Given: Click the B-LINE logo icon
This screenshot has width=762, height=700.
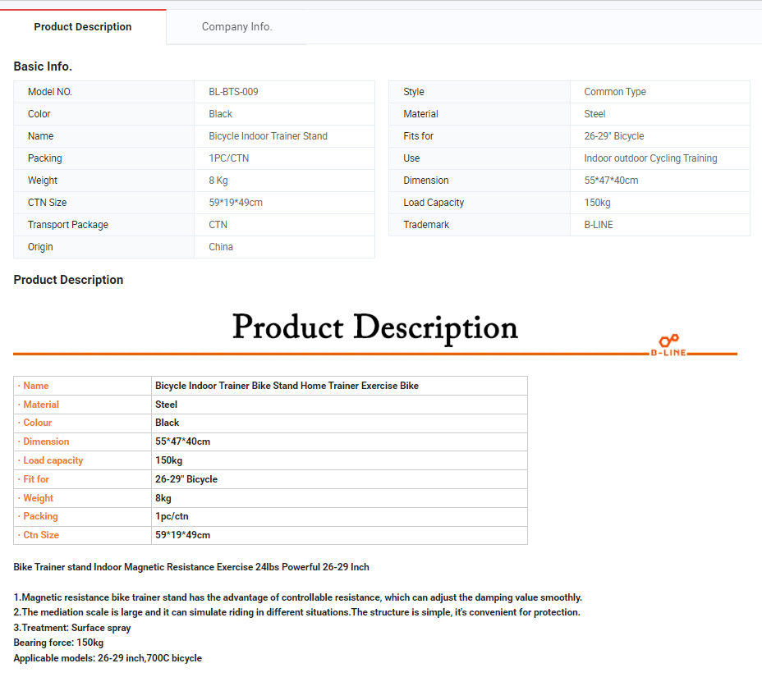Looking at the screenshot, I should click(x=668, y=345).
